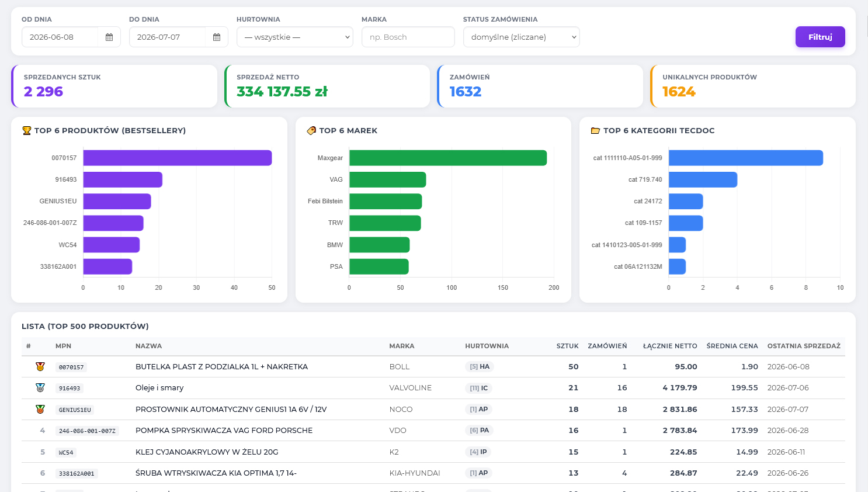Screen dimensions: 868x492
Task: Sort by OSTATNIA SPRZEDAŻ column header
Action: pyautogui.click(x=804, y=346)
